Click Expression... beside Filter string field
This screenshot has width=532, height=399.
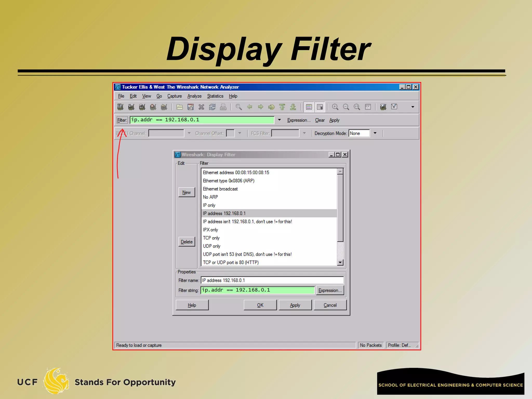(x=330, y=290)
